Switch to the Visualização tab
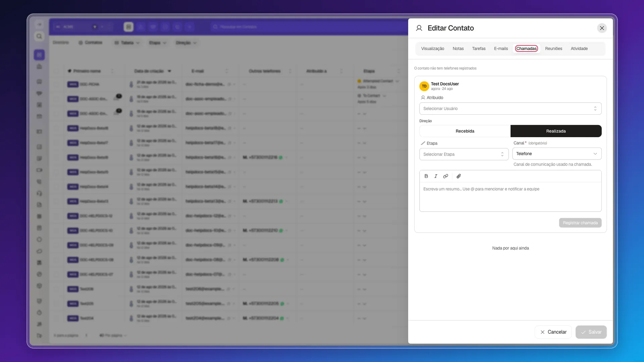 coord(433,49)
